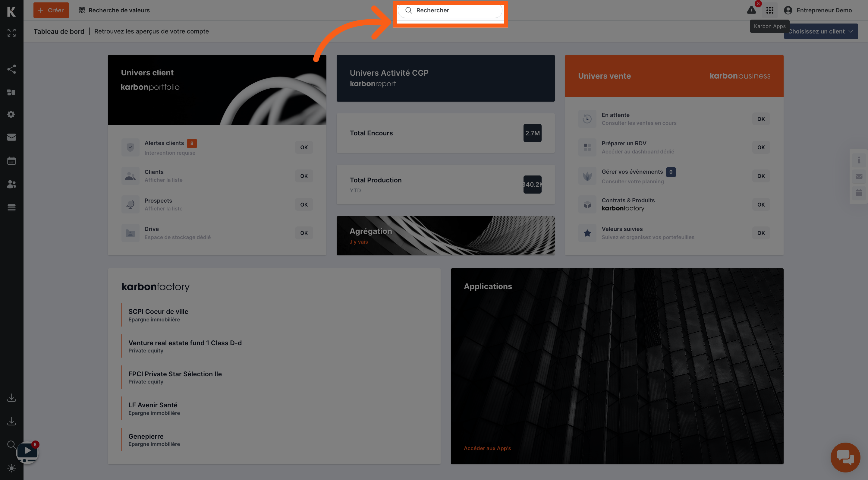
Task: Click Choisissez un client dropdown
Action: 820,31
